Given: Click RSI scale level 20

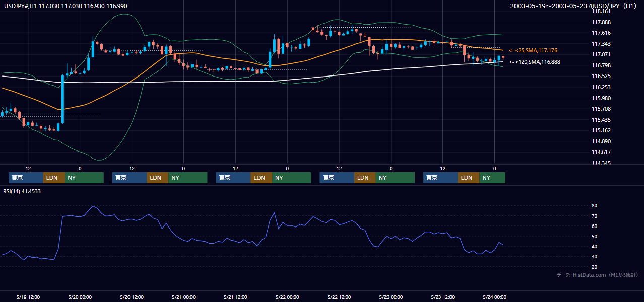Looking at the screenshot, I should point(594,266).
